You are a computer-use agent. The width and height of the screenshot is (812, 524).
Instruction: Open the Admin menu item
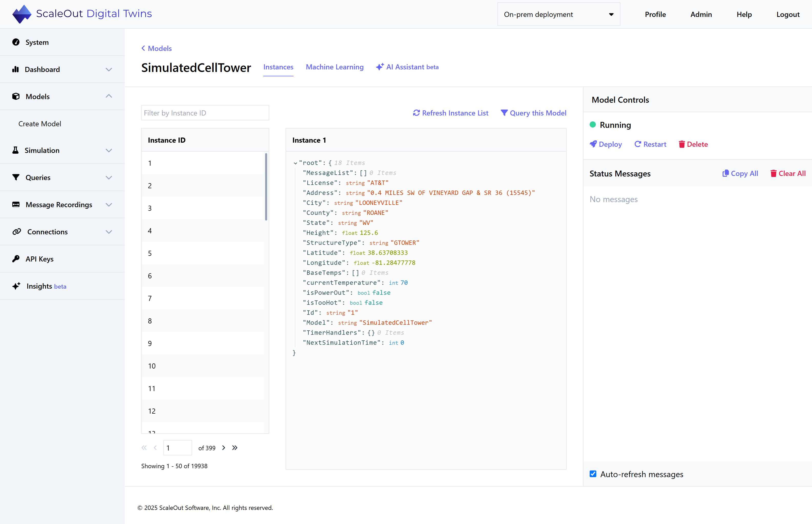pyautogui.click(x=701, y=14)
